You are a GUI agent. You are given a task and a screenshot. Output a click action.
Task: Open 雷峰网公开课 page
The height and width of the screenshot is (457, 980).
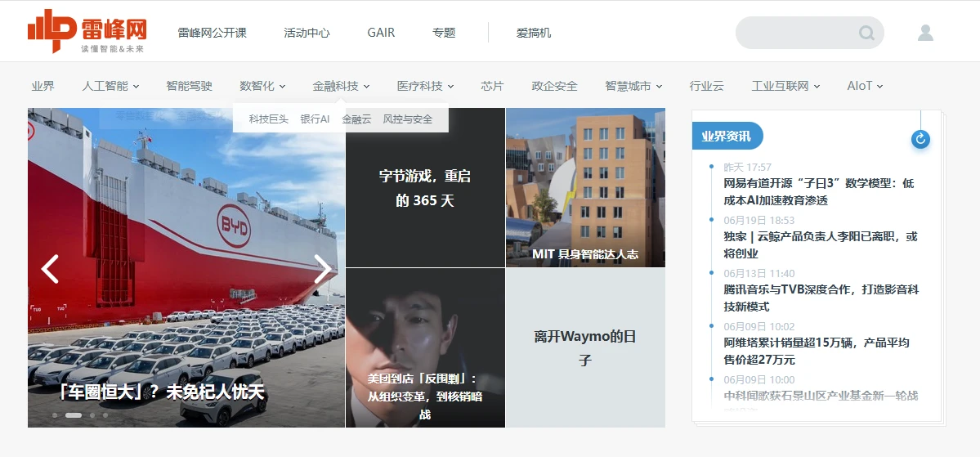212,33
